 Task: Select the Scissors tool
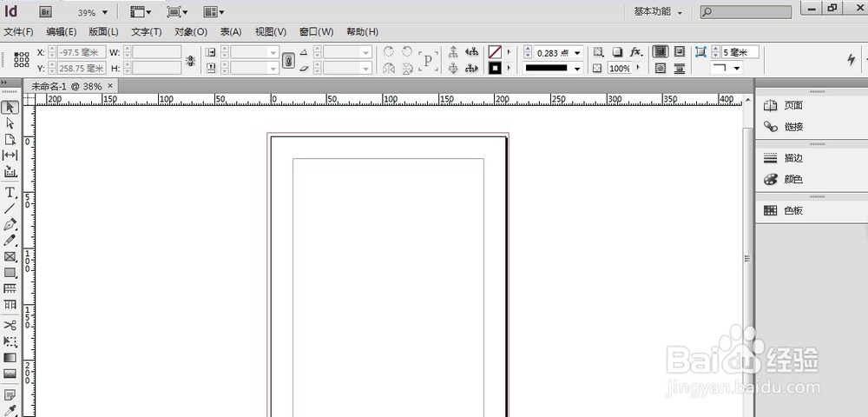(10, 325)
